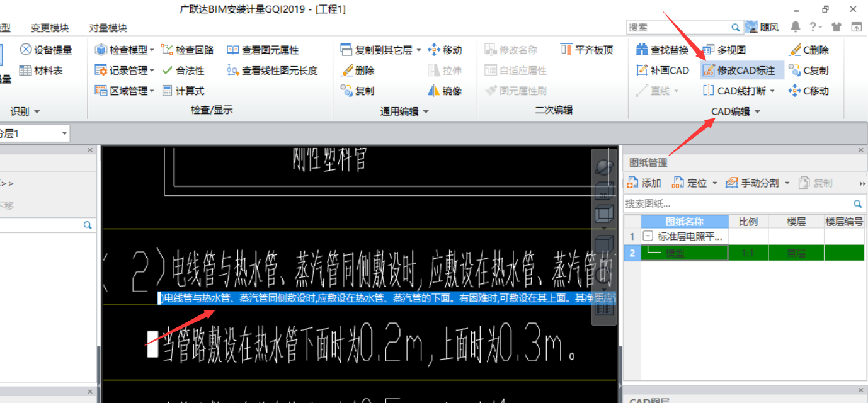Select the 镜像 mirror tool
The image size is (868, 403).
pos(445,91)
